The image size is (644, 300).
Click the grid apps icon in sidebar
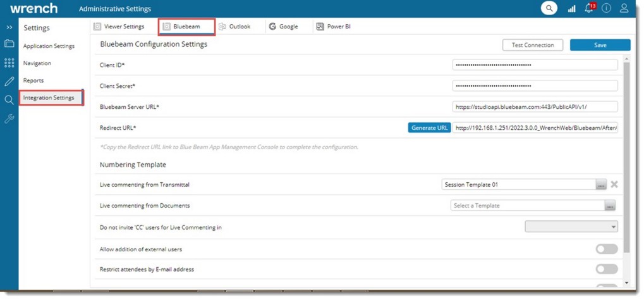9,63
